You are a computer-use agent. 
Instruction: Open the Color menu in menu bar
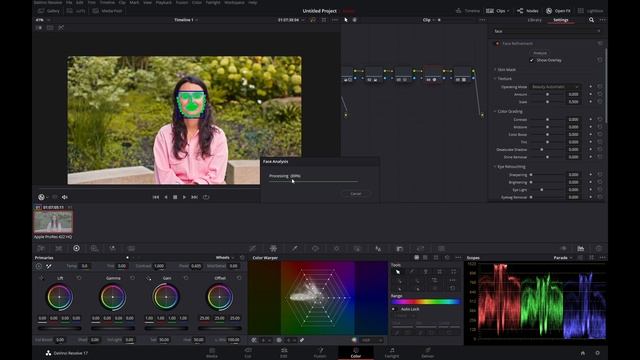[197, 2]
